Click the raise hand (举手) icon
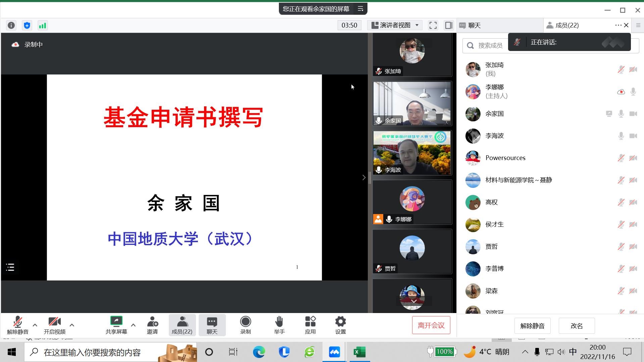Image resolution: width=644 pixels, height=362 pixels. [279, 325]
